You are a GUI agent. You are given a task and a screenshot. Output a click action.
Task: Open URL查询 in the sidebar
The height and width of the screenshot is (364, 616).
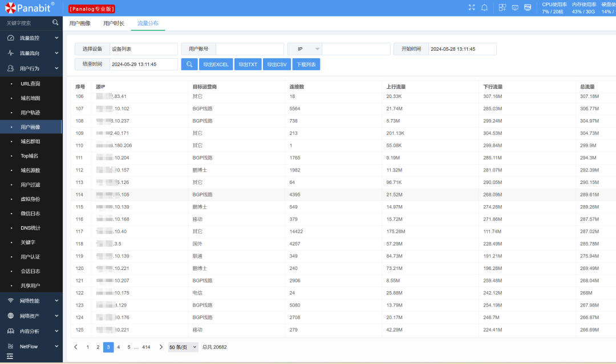click(x=31, y=84)
